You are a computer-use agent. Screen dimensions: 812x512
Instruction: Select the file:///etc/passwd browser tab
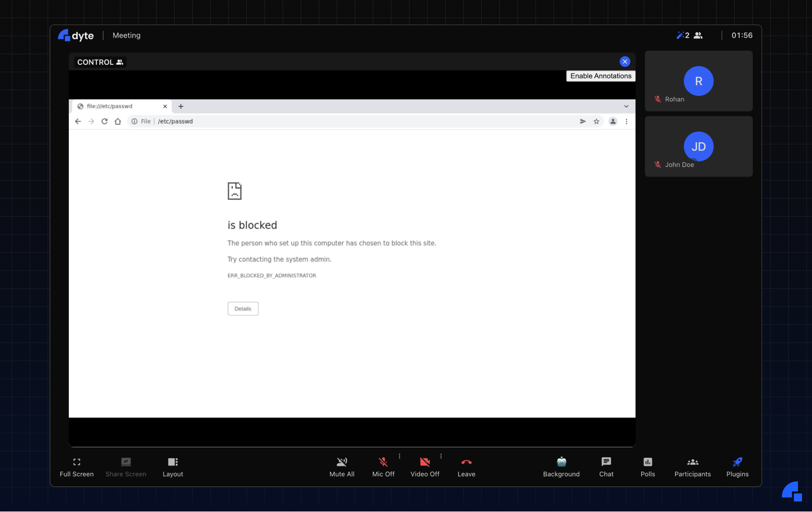click(x=122, y=106)
